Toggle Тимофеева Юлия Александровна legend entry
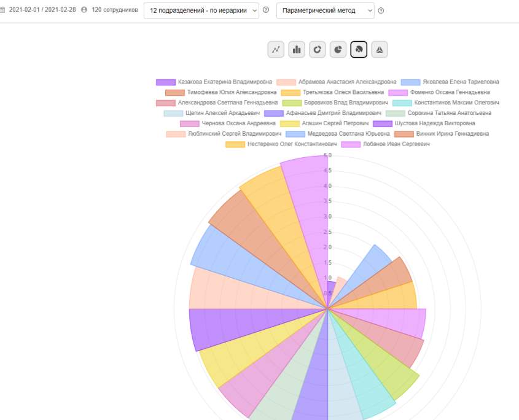The width and height of the screenshot is (519, 420). 220,92
